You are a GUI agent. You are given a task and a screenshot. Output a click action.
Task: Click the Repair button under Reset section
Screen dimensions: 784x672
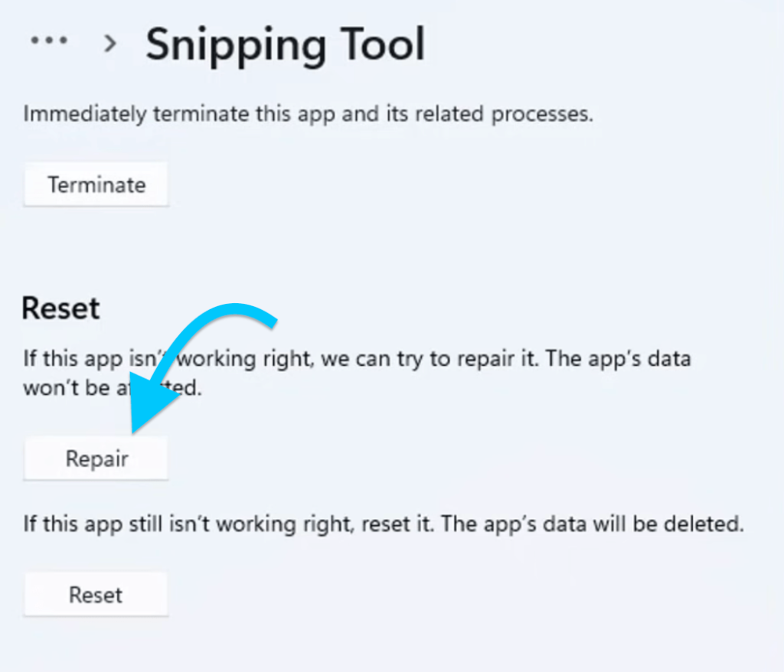pyautogui.click(x=96, y=458)
